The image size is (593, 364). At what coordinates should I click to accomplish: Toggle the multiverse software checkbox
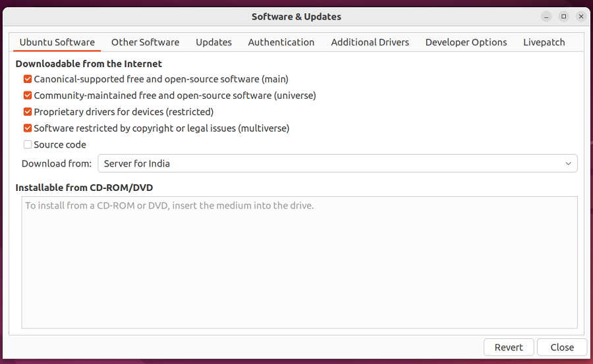[28, 128]
